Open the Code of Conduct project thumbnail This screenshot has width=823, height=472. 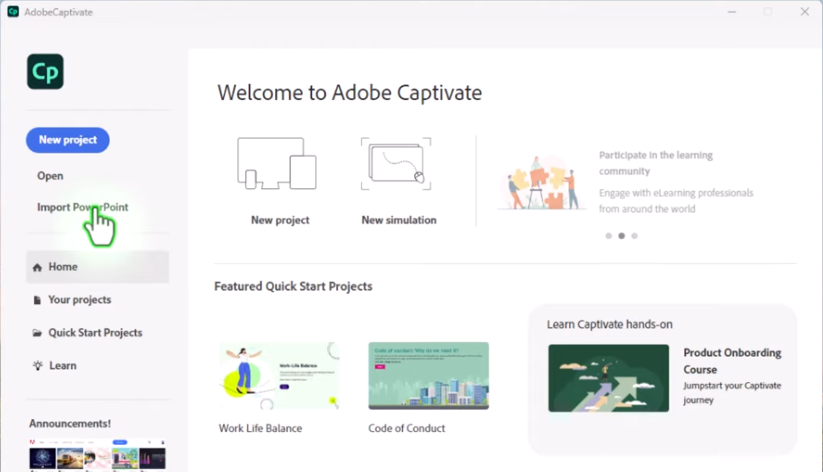[428, 376]
